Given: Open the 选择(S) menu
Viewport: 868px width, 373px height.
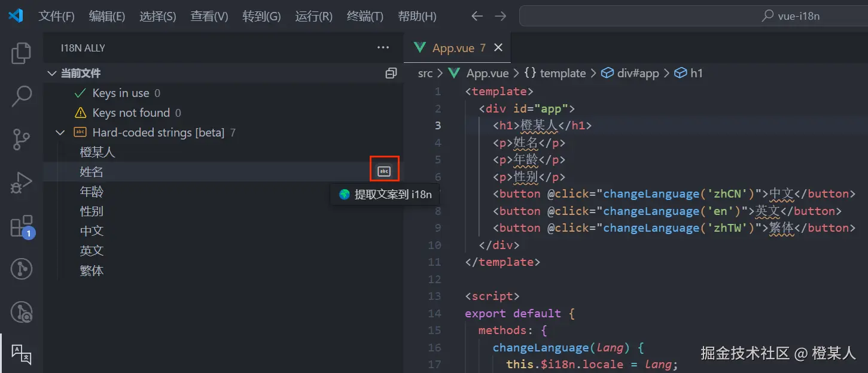Looking at the screenshot, I should point(158,16).
